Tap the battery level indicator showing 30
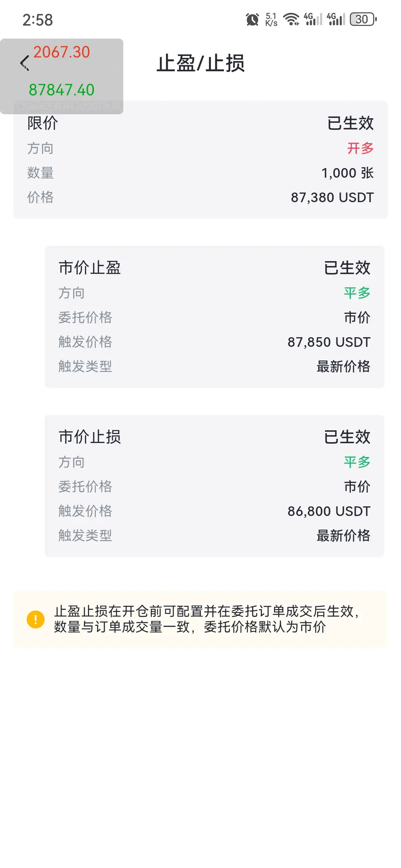The image size is (401, 868). click(363, 19)
